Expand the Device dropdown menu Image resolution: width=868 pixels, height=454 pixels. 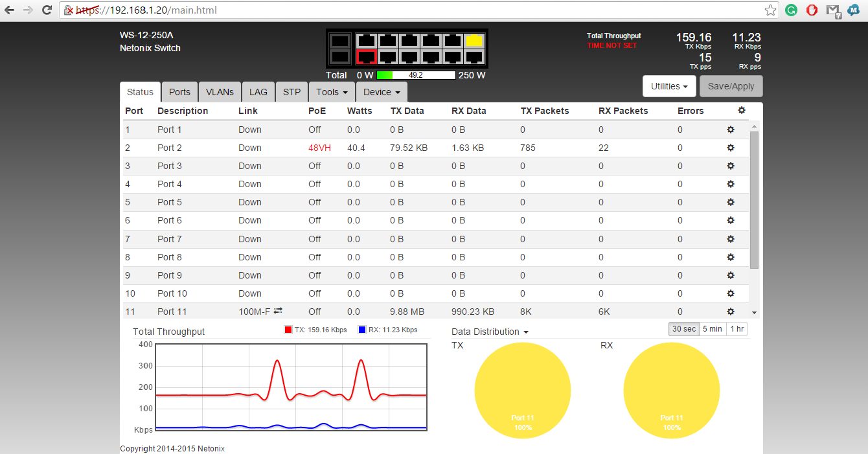(382, 92)
